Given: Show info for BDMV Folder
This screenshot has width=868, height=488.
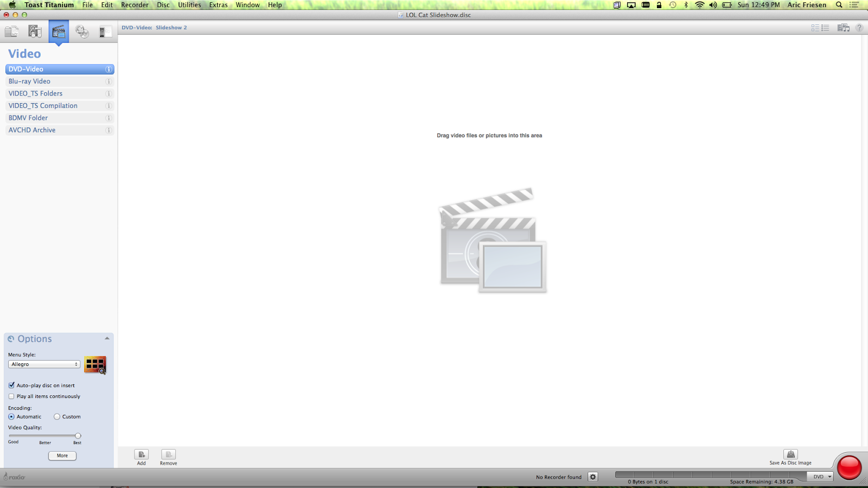Looking at the screenshot, I should [108, 118].
